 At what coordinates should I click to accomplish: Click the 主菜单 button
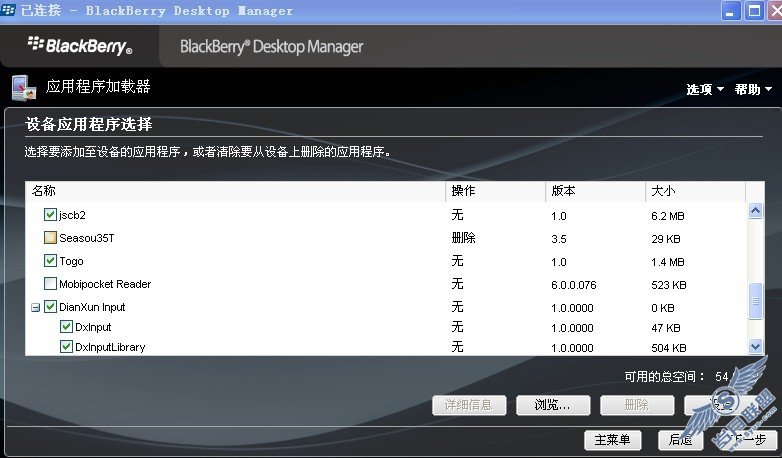click(x=612, y=440)
